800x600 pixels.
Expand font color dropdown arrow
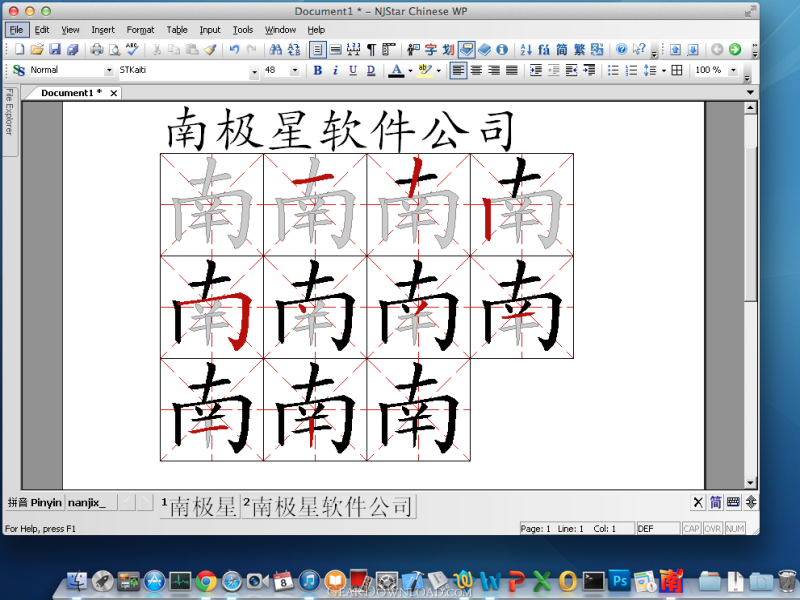point(410,71)
